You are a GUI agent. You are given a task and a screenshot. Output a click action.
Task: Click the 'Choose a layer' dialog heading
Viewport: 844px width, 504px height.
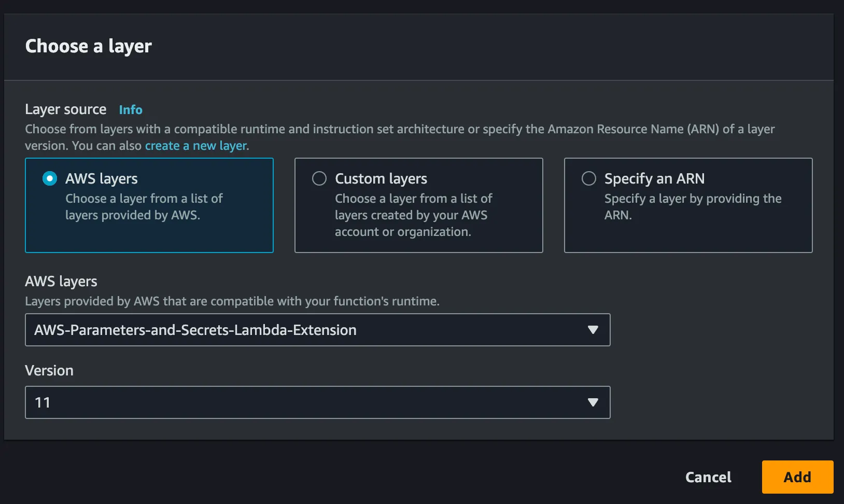tap(89, 46)
